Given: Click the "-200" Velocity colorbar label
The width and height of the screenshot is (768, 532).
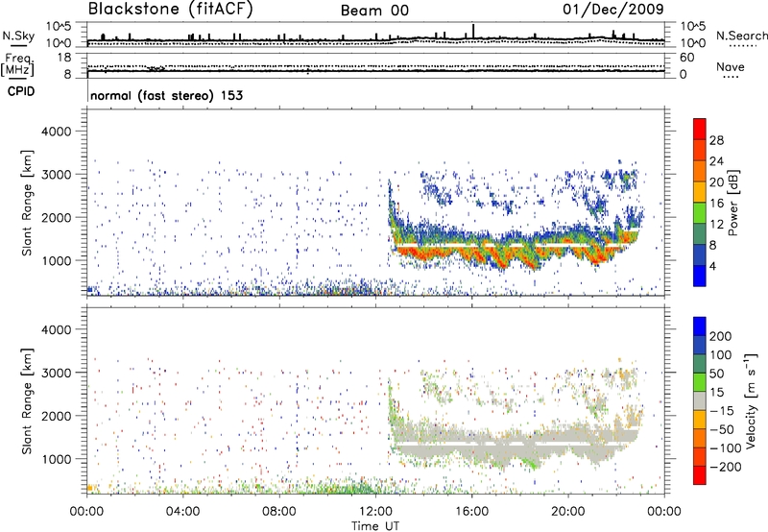Looking at the screenshot, I should [x=725, y=467].
